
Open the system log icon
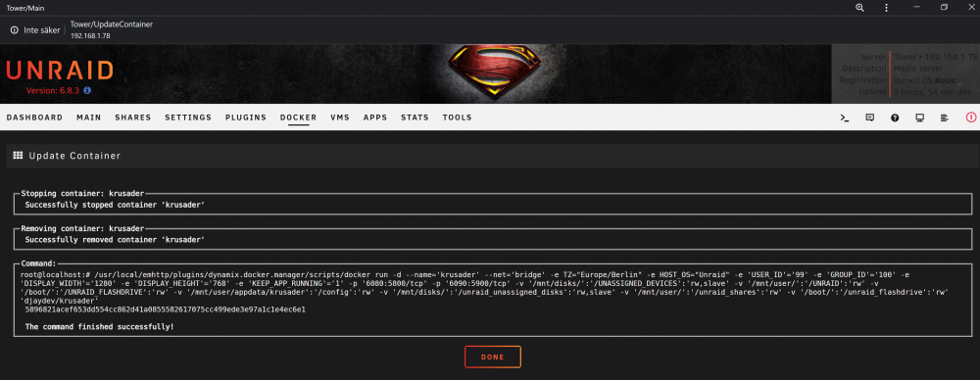coord(945,118)
